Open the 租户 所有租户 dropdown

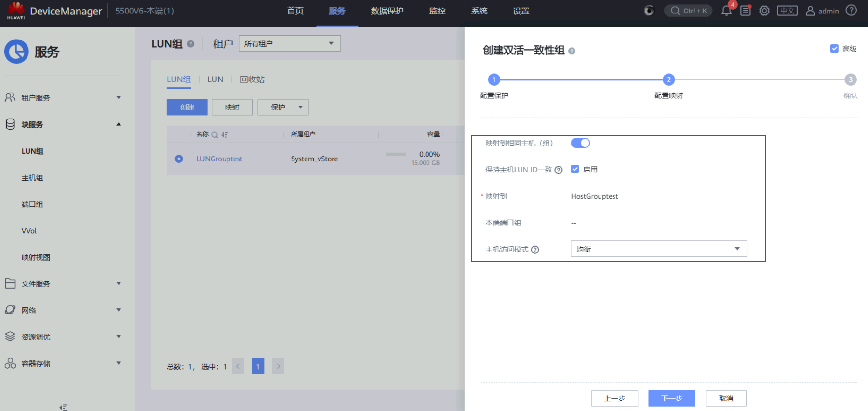click(289, 43)
